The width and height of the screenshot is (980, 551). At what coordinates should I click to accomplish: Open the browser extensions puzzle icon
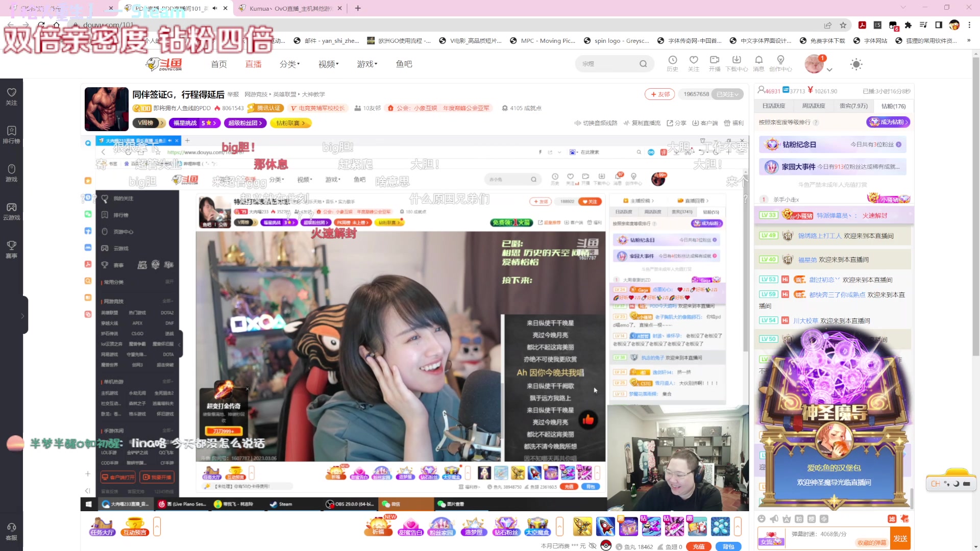pos(908,25)
